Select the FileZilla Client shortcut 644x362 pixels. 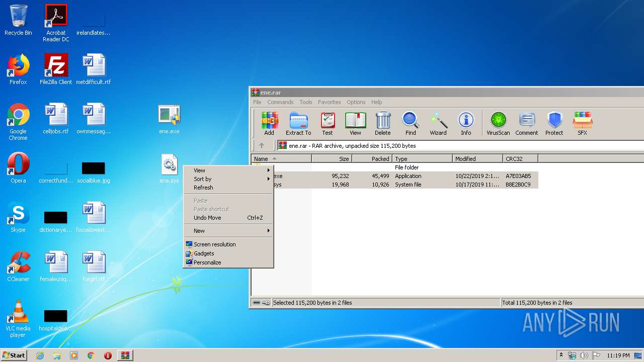pos(56,69)
